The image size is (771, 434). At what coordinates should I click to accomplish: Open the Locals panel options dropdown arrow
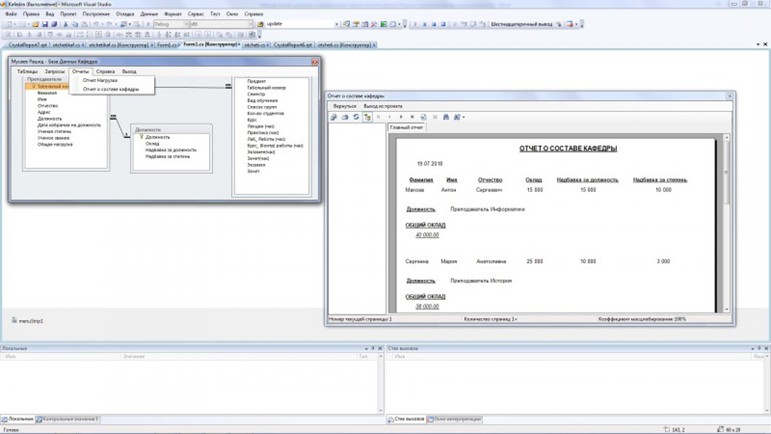(366, 348)
